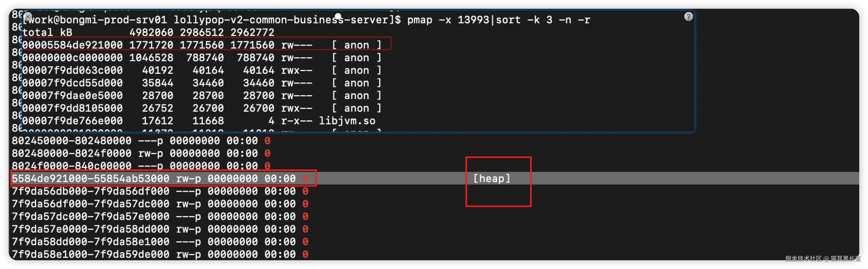Close the pmap overlay with X icon
868x269 pixels.
[28, 17]
